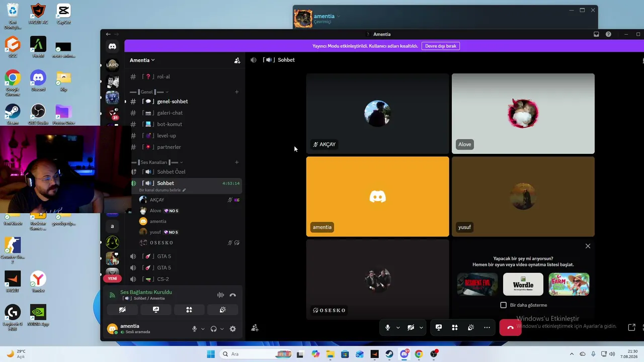
Task: Invite members icon beside Amentia server name
Action: pyautogui.click(x=237, y=60)
